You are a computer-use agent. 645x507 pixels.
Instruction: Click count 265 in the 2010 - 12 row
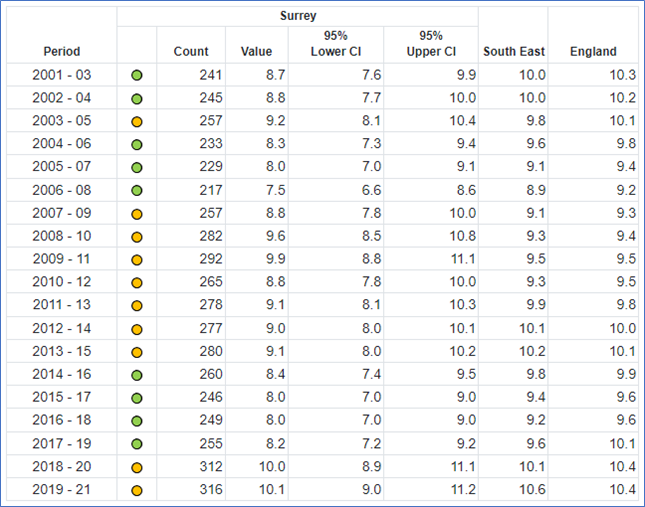211,282
